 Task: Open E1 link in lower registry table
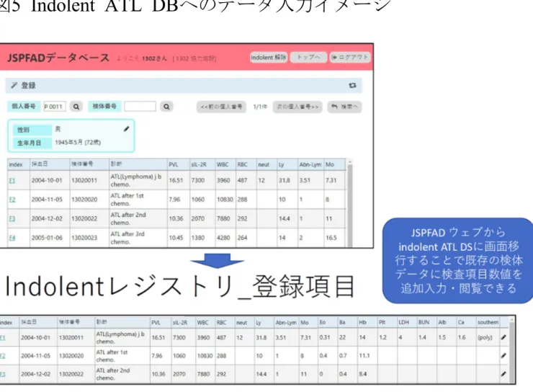click(2, 338)
